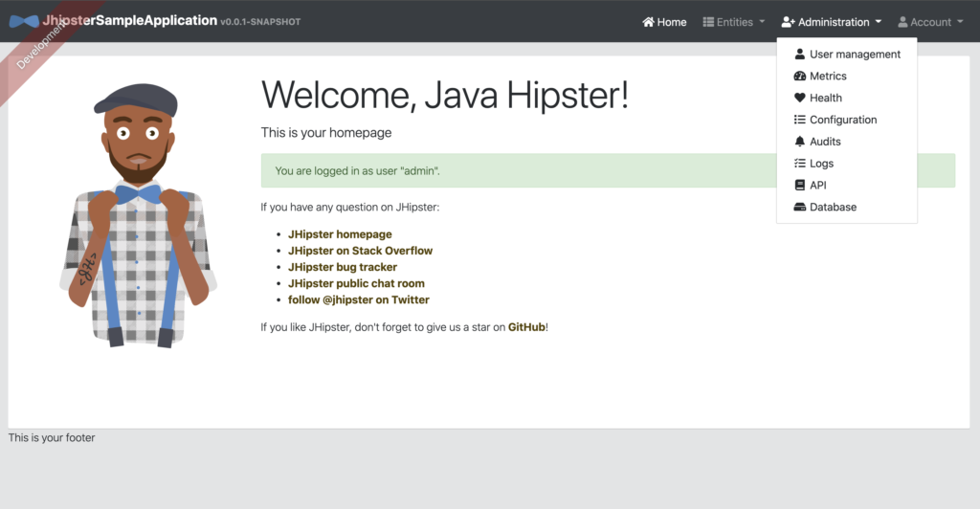This screenshot has height=509, width=980.
Task: Click the Entities grid icon
Action: click(708, 22)
